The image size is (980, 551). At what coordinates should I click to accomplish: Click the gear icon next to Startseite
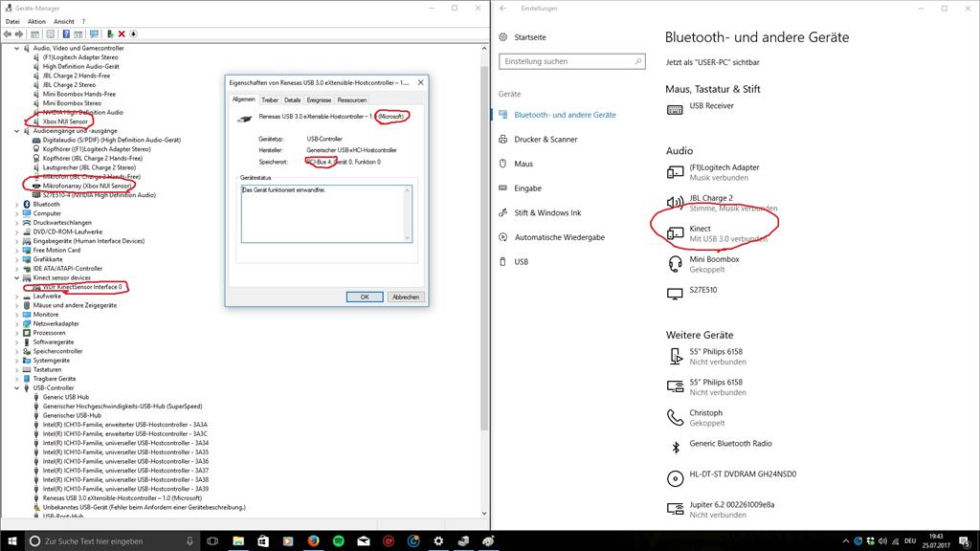(x=503, y=37)
